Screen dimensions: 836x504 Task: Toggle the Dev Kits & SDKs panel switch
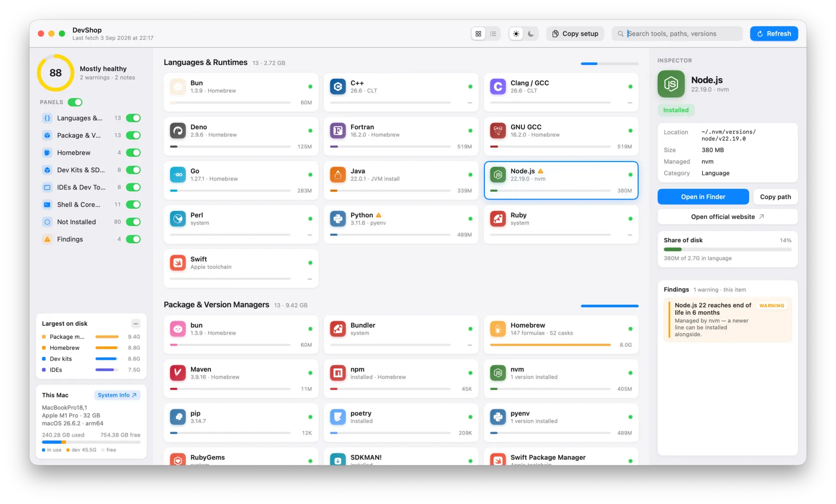[133, 170]
